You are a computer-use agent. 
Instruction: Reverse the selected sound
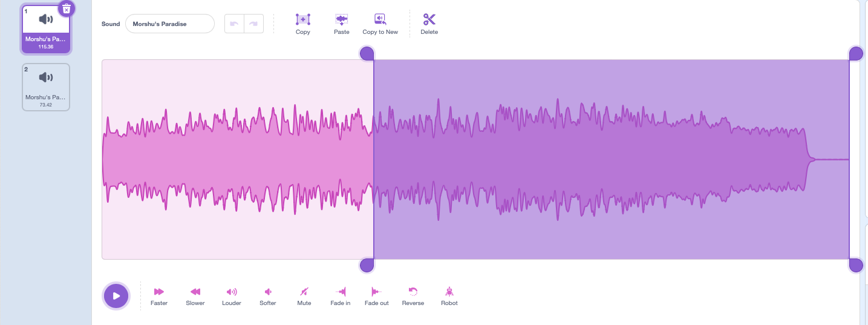[x=413, y=292]
